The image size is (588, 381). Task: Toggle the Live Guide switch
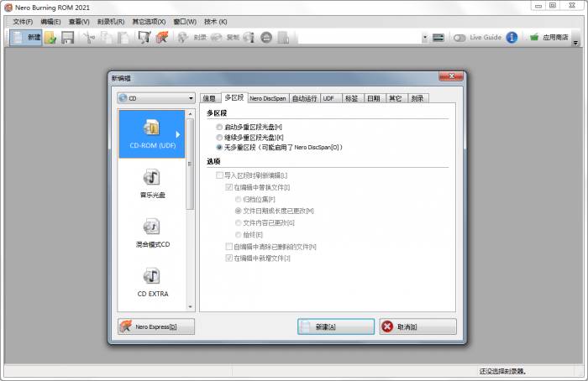click(460, 38)
